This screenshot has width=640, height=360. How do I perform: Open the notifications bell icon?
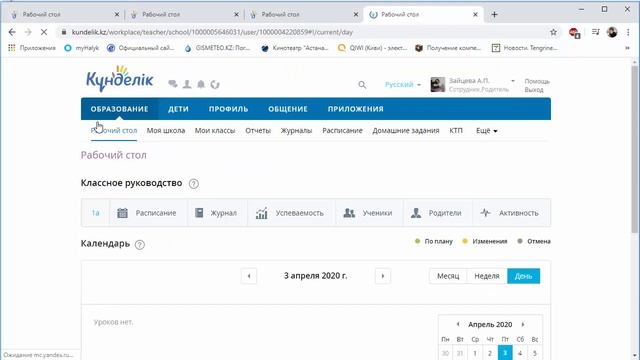click(x=201, y=84)
